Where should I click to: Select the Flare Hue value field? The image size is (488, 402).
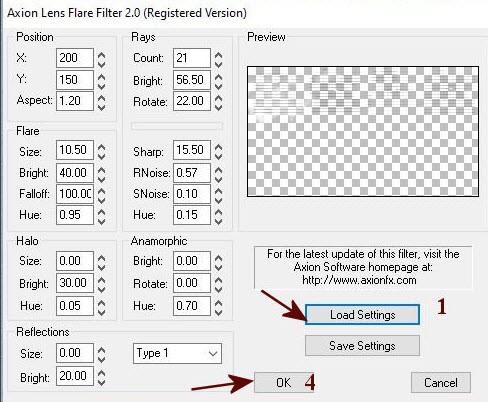(75, 215)
